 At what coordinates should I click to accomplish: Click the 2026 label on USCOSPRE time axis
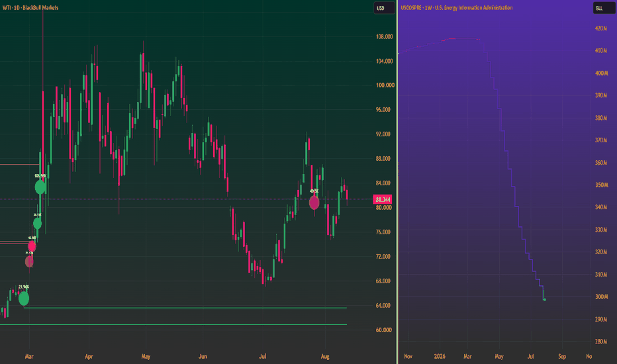(x=440, y=356)
